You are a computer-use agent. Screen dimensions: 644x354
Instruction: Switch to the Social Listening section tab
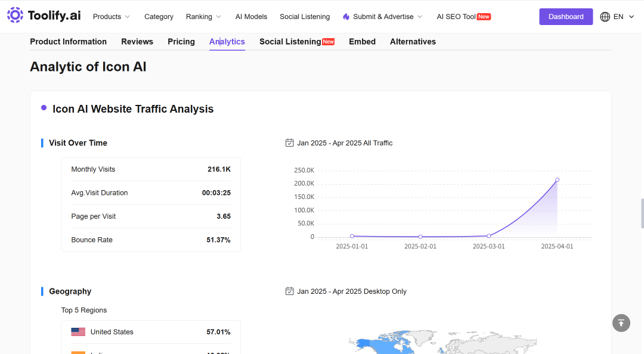tap(290, 42)
